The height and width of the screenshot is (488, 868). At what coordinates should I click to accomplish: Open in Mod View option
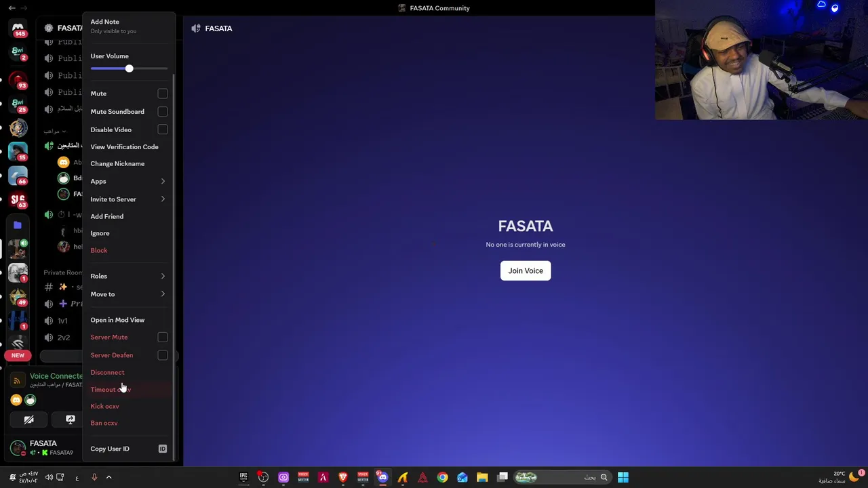pyautogui.click(x=129, y=320)
